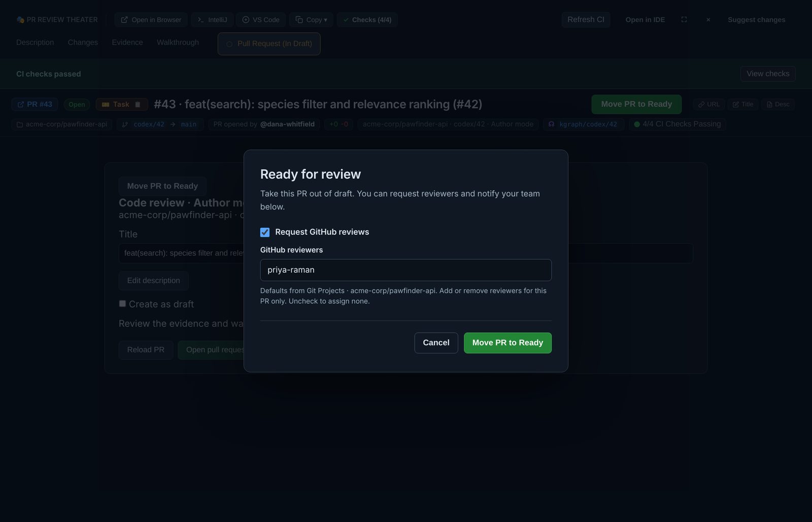Select the Pull Request (In Draft) tab
This screenshot has height=522, width=812.
269,44
